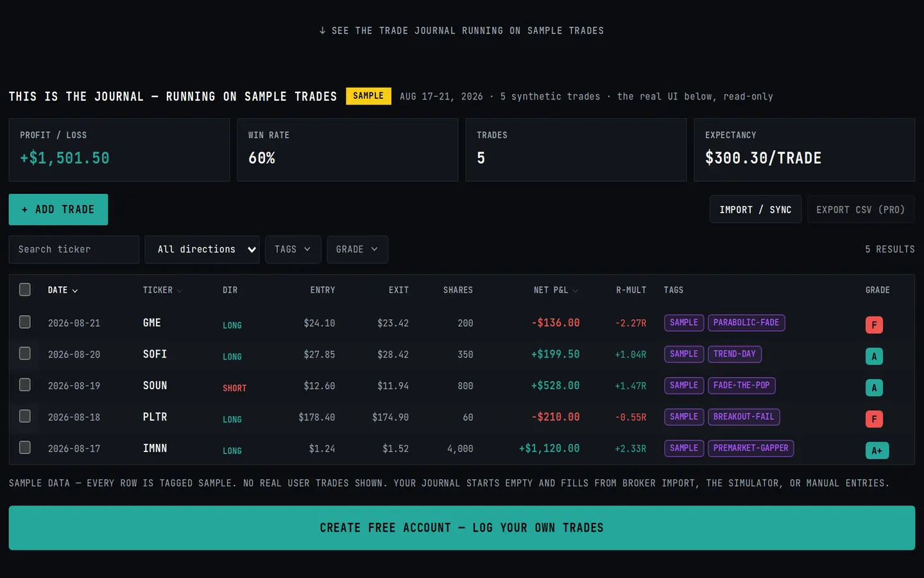This screenshot has height=578, width=924.
Task: Click the Profit / Loss +$1,501.50 card
Action: (x=119, y=150)
